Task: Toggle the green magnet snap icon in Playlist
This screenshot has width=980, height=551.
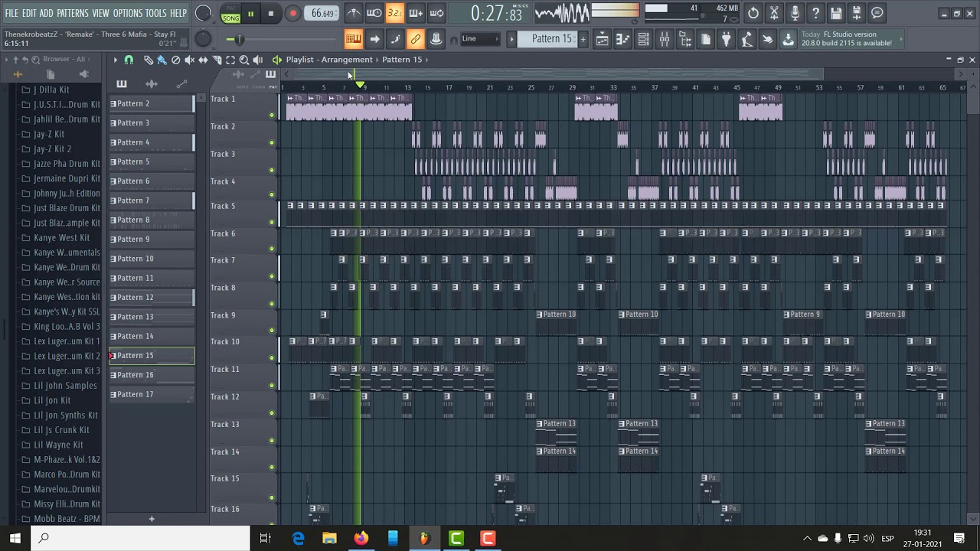Action: 129,60
